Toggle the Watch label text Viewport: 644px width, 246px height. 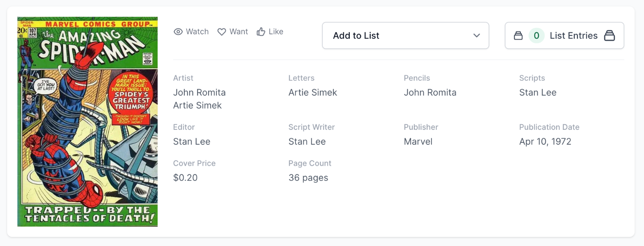(x=197, y=32)
